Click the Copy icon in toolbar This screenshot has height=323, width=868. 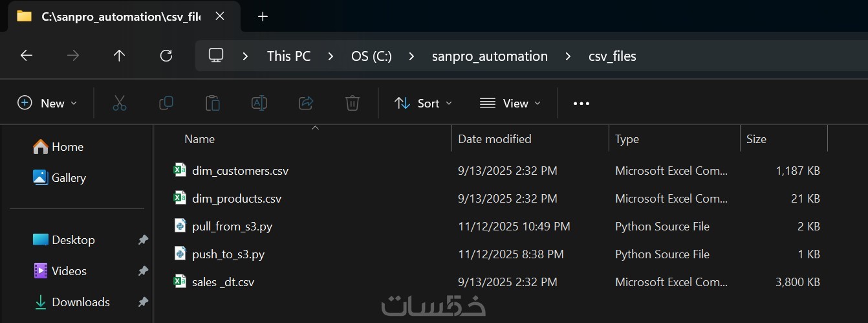pos(166,103)
